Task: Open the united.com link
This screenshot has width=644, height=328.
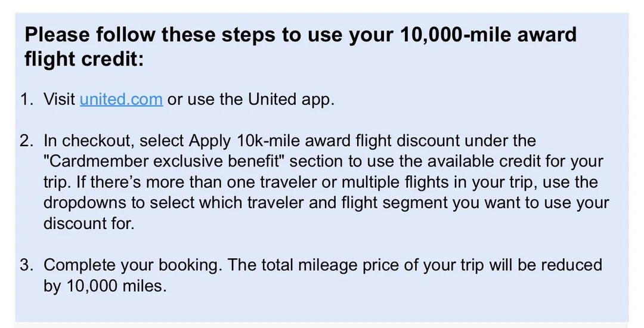Action: (121, 99)
